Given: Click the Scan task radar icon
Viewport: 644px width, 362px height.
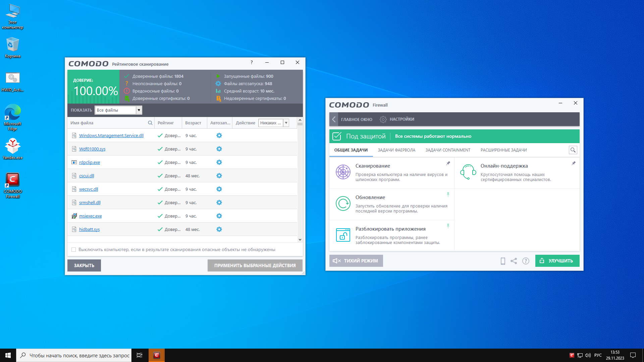Looking at the screenshot, I should coord(343,172).
